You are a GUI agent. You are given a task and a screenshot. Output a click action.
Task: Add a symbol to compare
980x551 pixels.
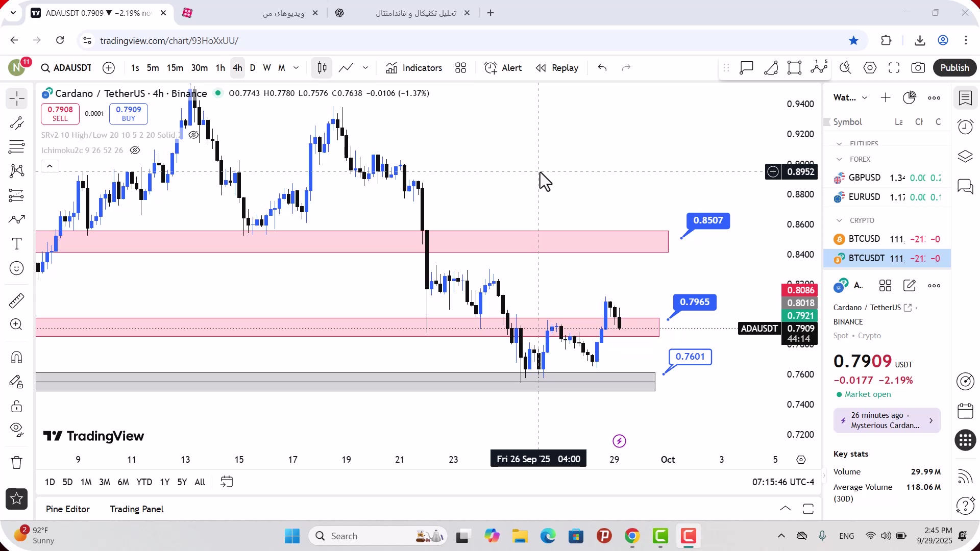tap(109, 68)
